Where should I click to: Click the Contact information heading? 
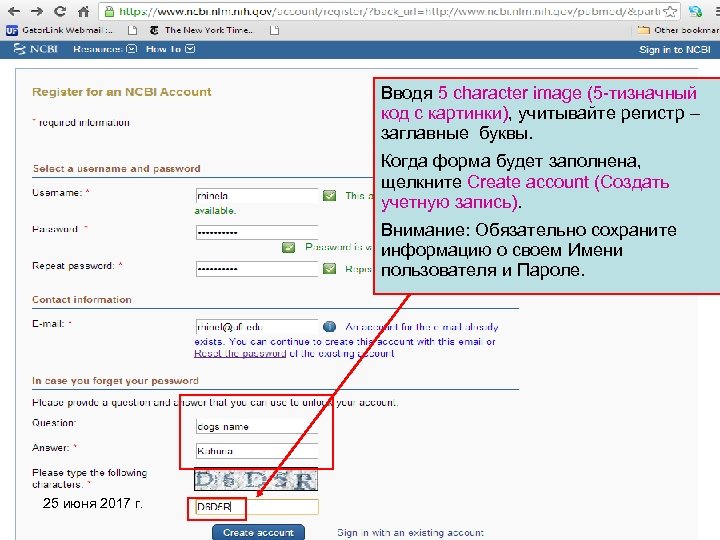[x=82, y=299]
